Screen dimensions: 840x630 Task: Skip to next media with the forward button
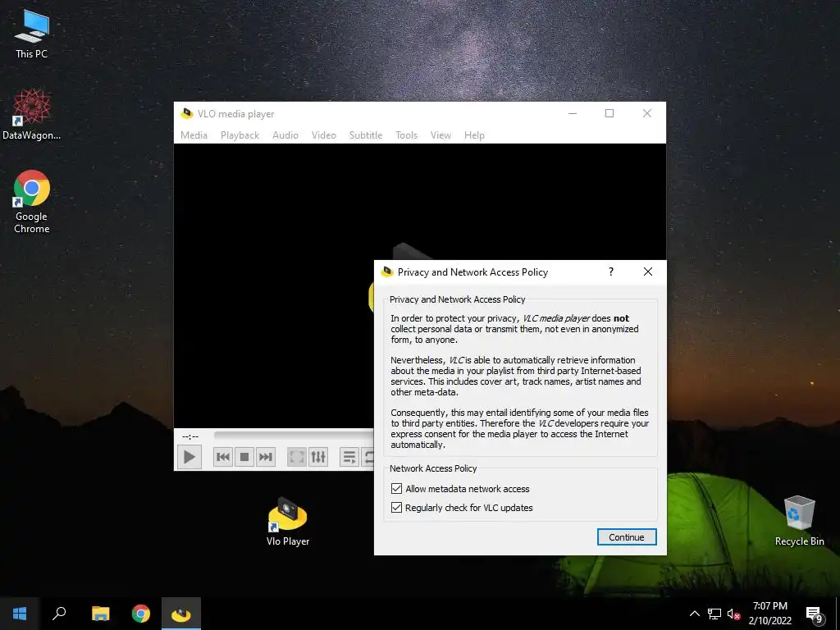pos(266,457)
